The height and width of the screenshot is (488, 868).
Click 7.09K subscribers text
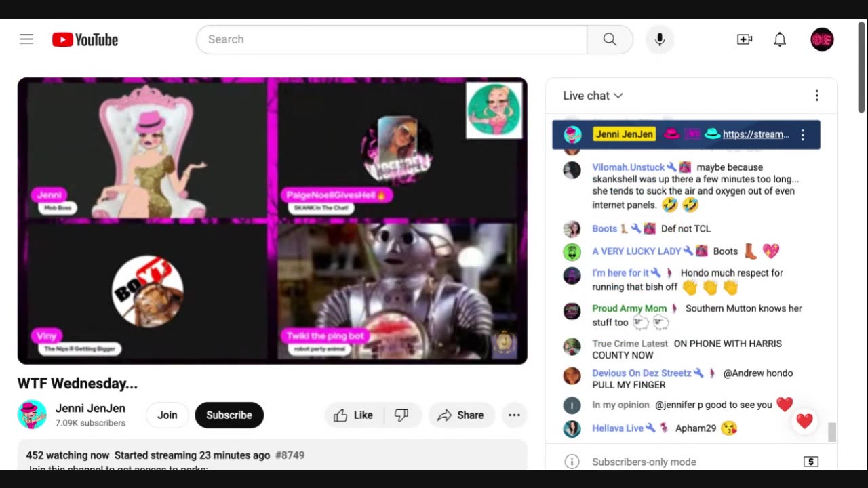click(90, 423)
